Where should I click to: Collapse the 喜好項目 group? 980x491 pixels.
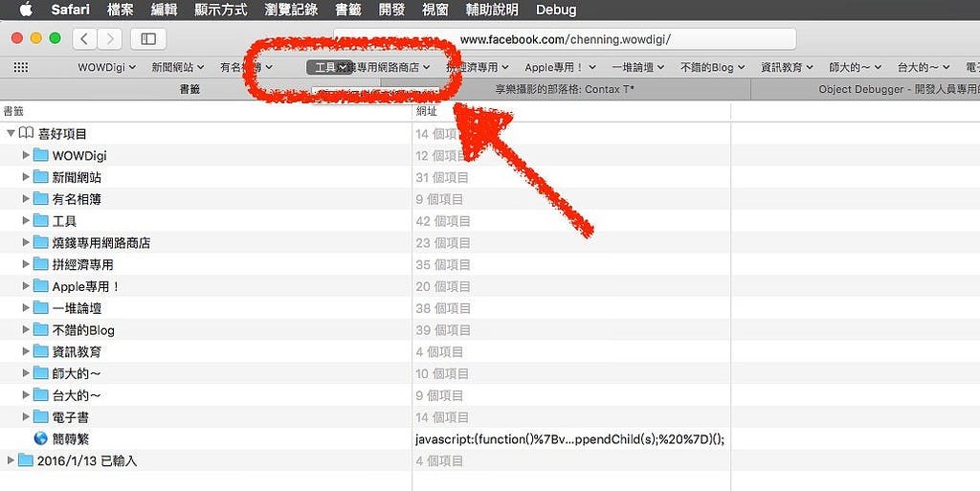11,134
